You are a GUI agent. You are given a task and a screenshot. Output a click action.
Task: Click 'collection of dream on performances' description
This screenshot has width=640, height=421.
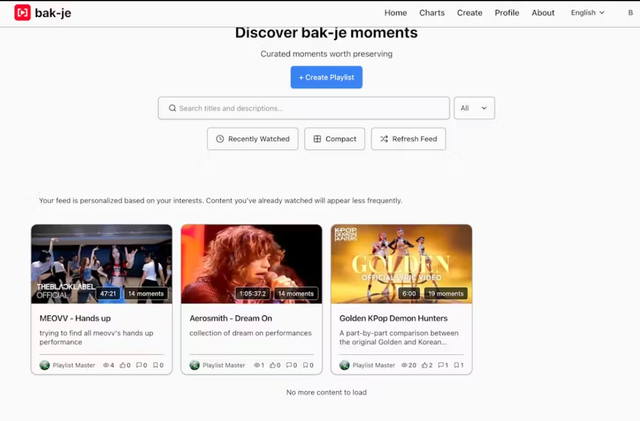250,333
